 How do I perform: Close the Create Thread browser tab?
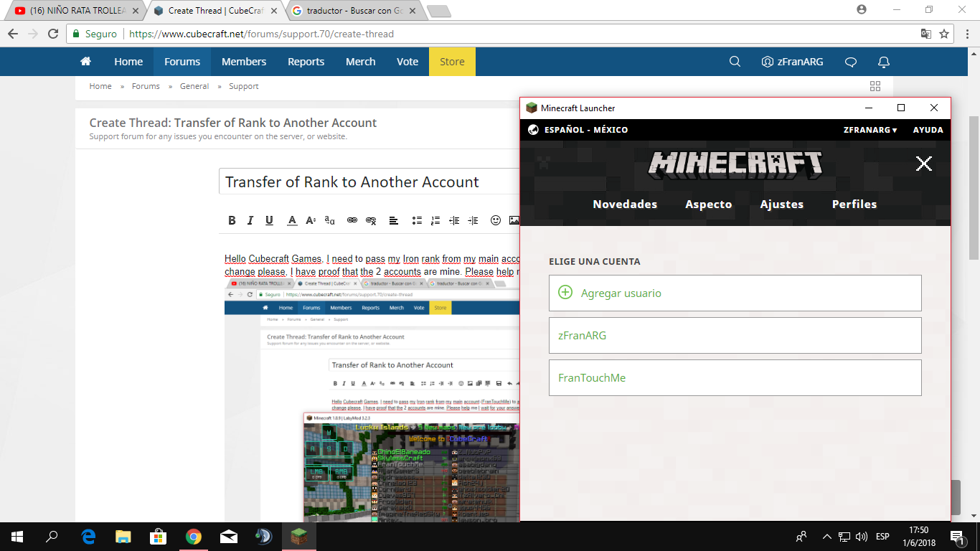275,11
